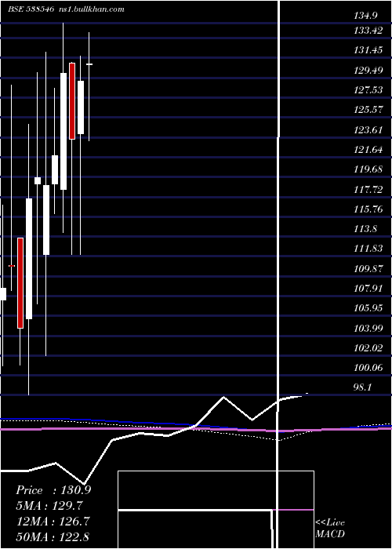
Task: Click the 111.83 price axis label
Action: click(x=368, y=249)
